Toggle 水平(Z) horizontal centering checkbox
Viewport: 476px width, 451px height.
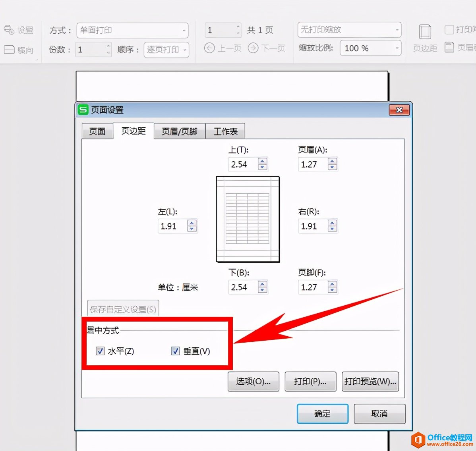point(100,351)
